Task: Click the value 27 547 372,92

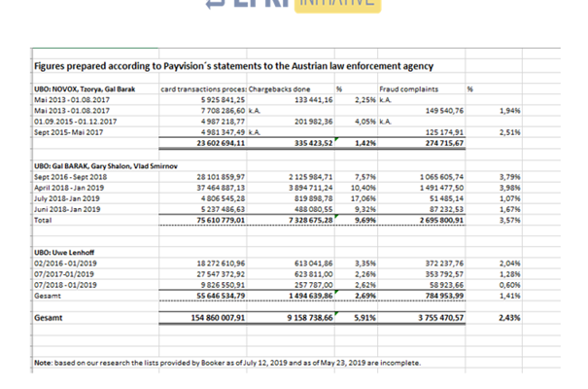Action: tap(221, 274)
